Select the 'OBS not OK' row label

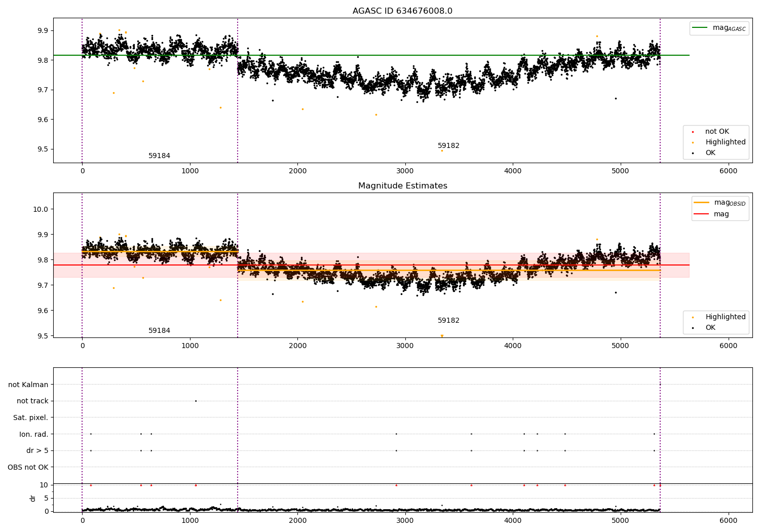pos(28,467)
